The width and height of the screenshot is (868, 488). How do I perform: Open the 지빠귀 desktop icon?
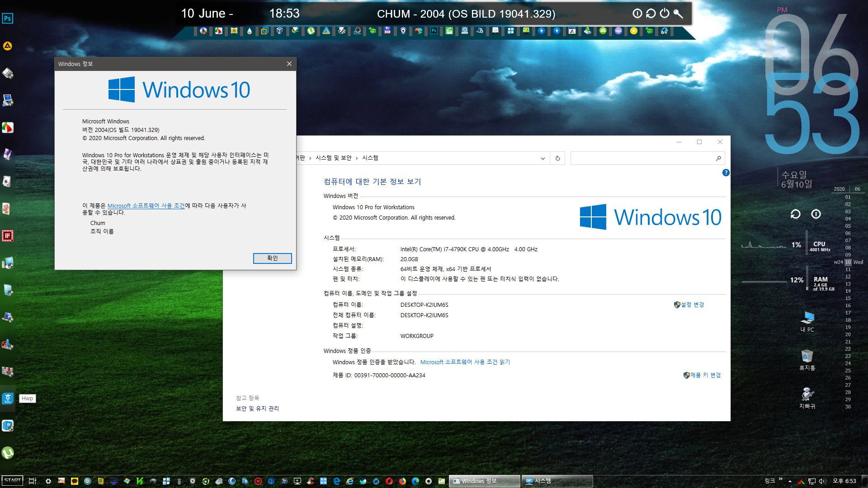click(807, 398)
